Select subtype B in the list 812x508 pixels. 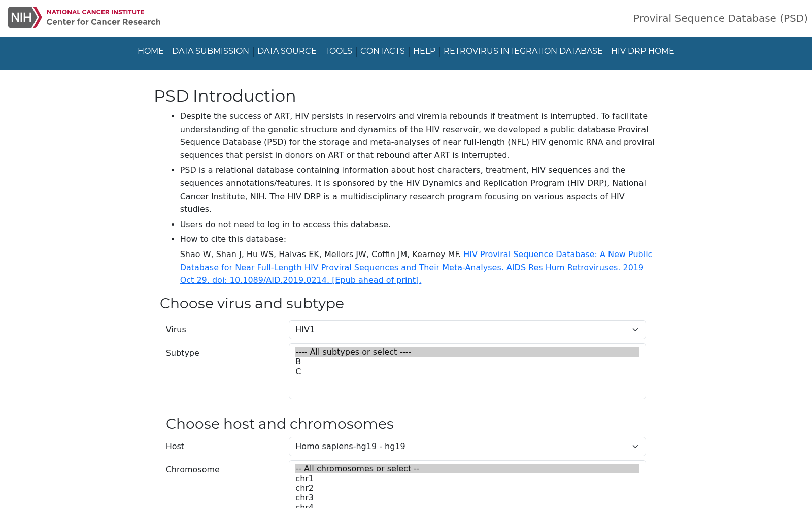467,362
